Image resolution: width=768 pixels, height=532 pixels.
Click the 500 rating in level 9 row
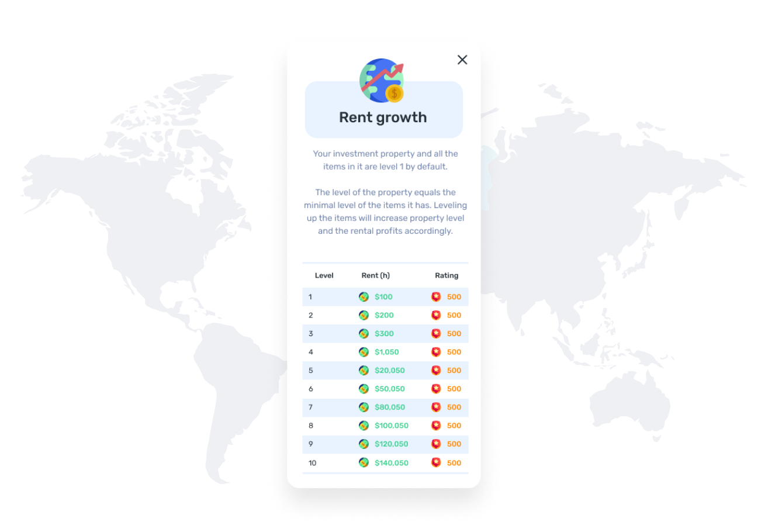click(x=454, y=444)
